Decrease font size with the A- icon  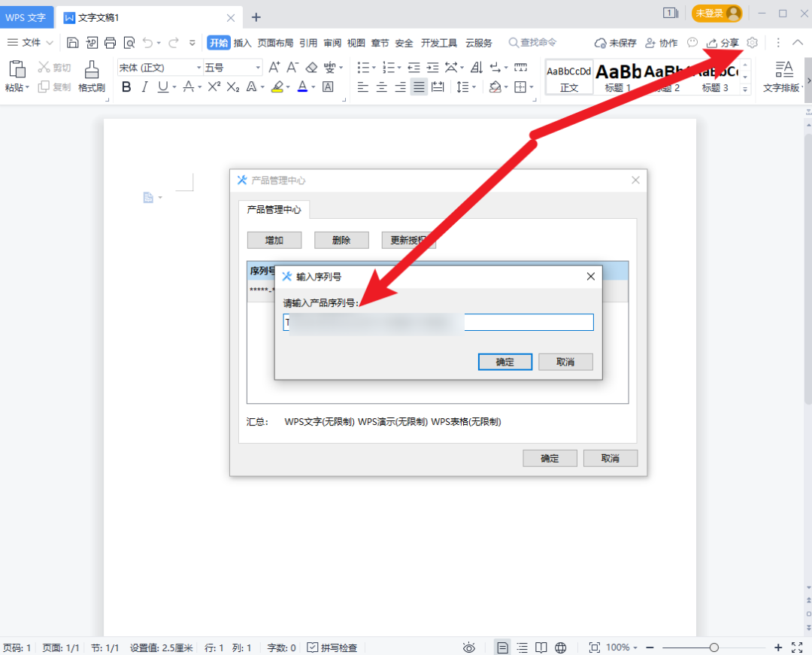pyautogui.click(x=292, y=68)
